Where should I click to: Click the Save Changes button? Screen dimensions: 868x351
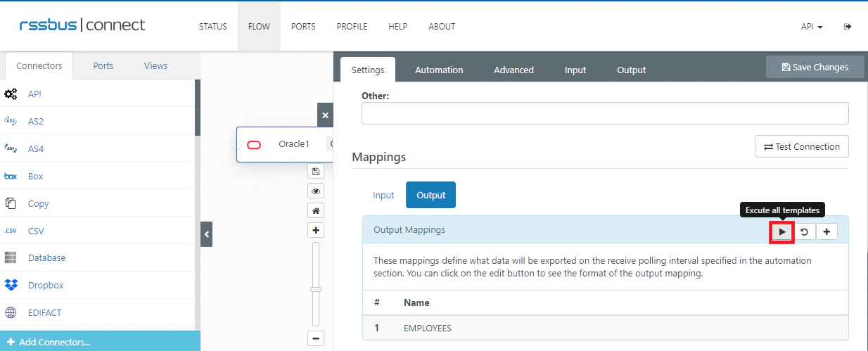tap(815, 67)
